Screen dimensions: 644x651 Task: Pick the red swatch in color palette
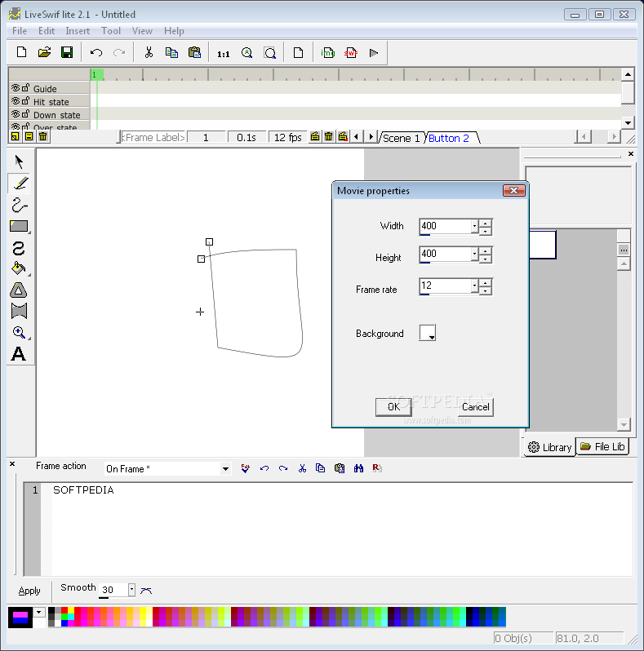pos(64,610)
